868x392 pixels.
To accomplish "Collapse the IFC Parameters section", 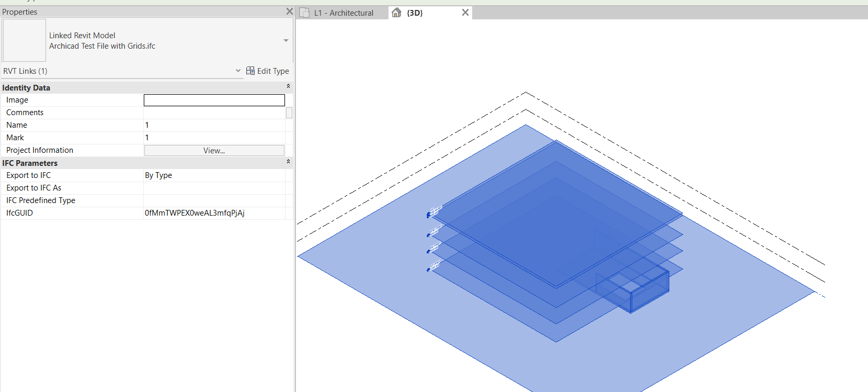I will (288, 162).
